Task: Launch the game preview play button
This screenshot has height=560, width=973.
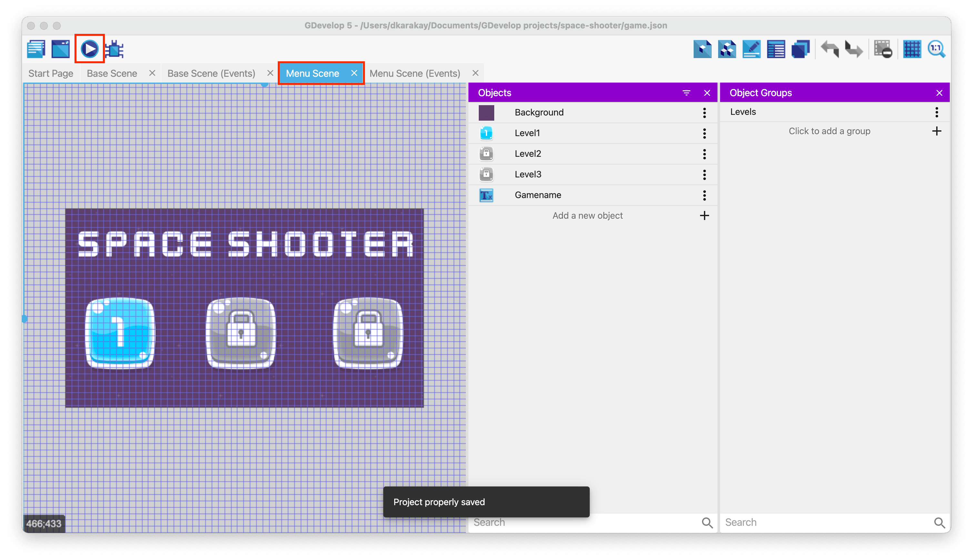Action: pyautogui.click(x=90, y=49)
